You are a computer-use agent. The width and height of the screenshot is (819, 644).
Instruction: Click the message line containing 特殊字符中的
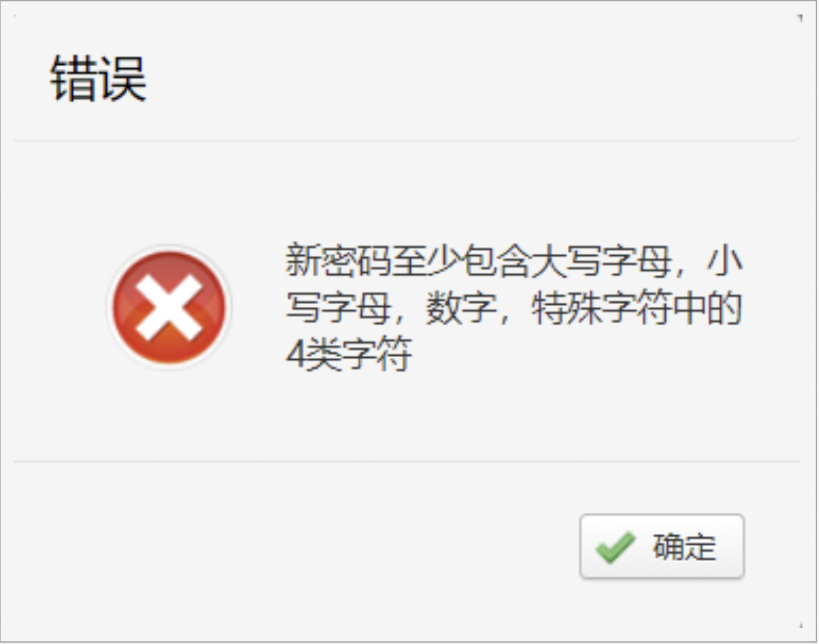pos(514,307)
